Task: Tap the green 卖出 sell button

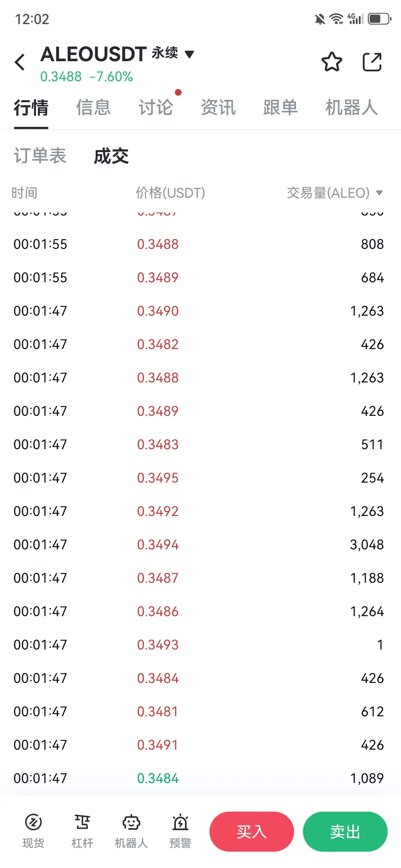Action: [345, 832]
